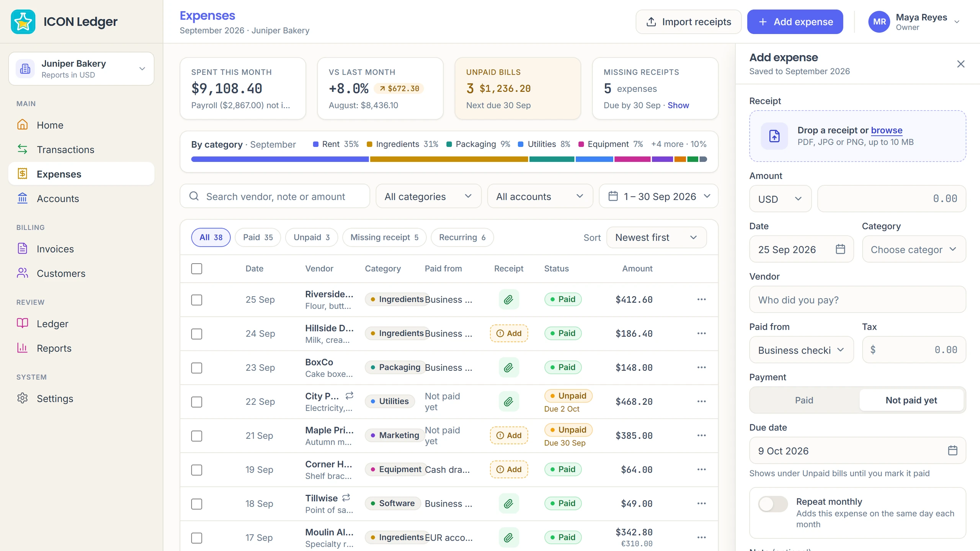
Task: View the paperclip receipt for City P... row
Action: pyautogui.click(x=509, y=401)
